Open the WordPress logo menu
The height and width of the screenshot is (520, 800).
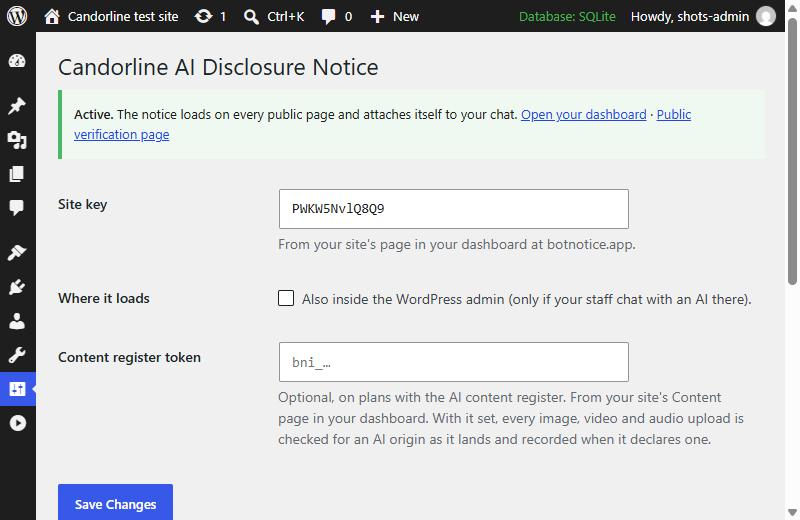pos(17,16)
